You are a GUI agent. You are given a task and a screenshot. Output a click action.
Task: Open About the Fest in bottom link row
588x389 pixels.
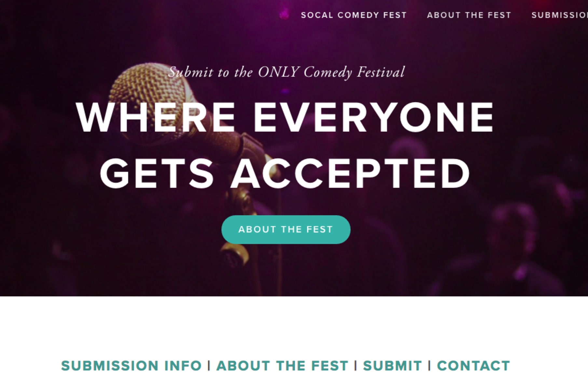282,366
